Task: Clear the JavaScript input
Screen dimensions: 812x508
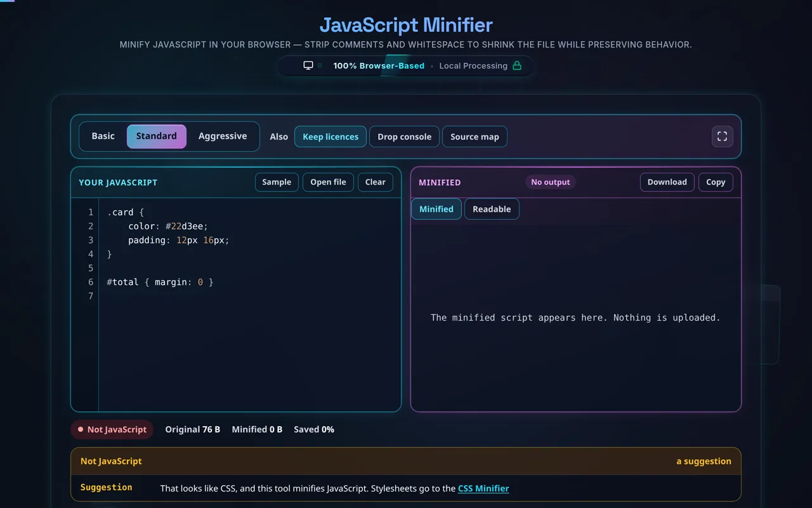Action: pos(376,182)
